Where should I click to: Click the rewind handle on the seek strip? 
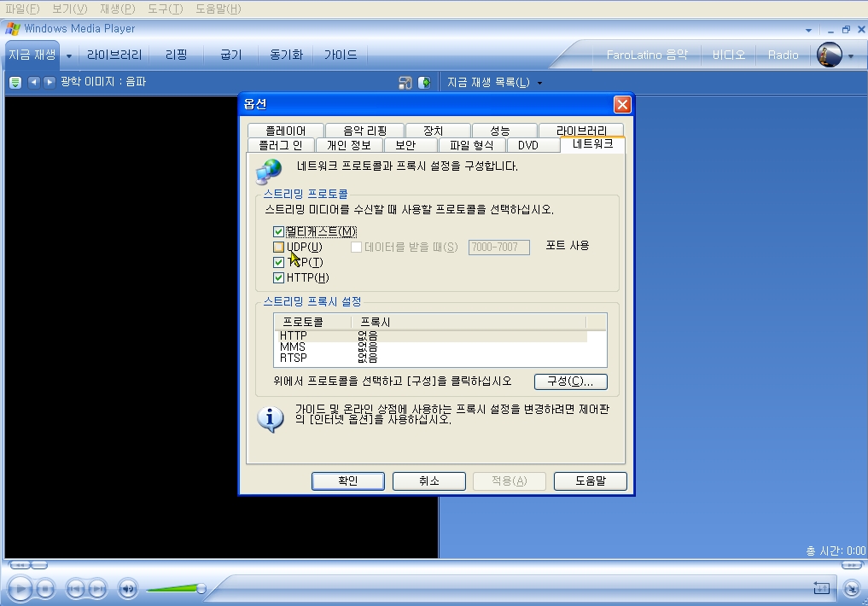20,565
